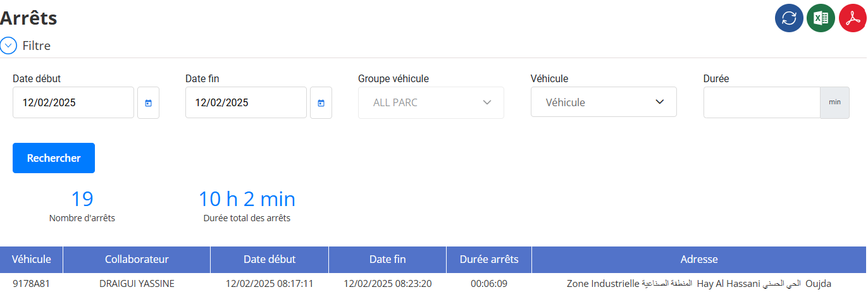Click the Rechercher button
Viewport: 868px width, 292px height.
[x=54, y=158]
